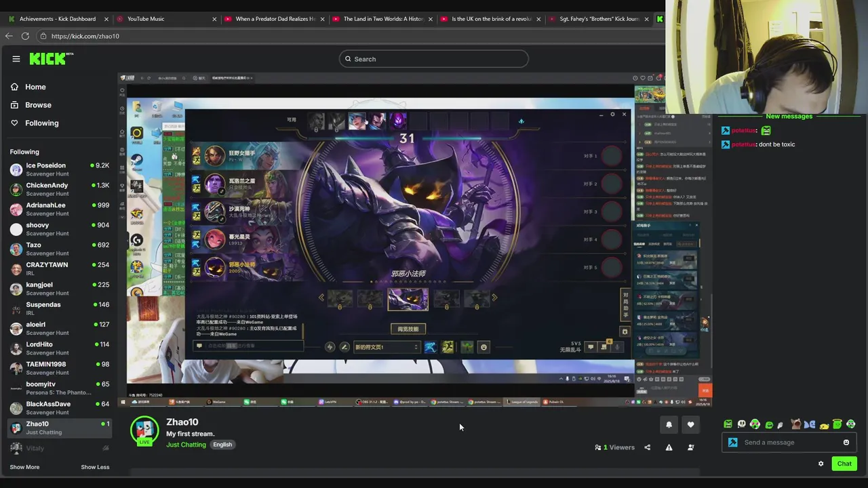This screenshot has height=488, width=868.
Task: Click the next skin arrow in stream
Action: (x=494, y=298)
